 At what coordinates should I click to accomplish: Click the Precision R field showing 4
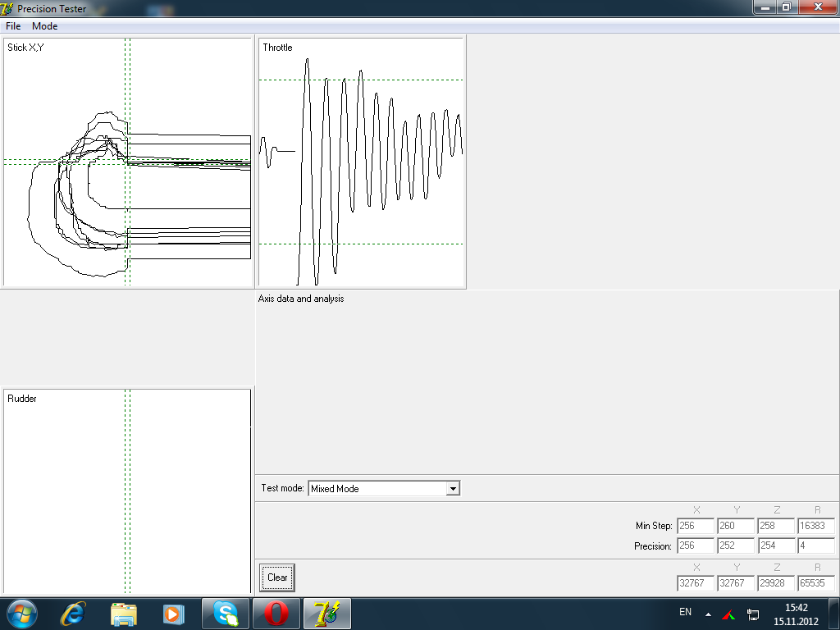[816, 546]
